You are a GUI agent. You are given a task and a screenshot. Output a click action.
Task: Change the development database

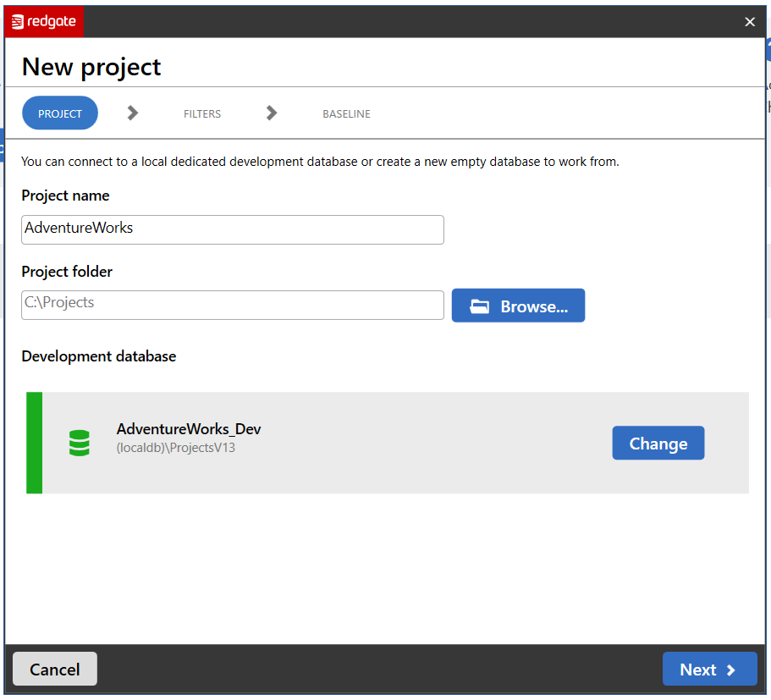pos(658,444)
